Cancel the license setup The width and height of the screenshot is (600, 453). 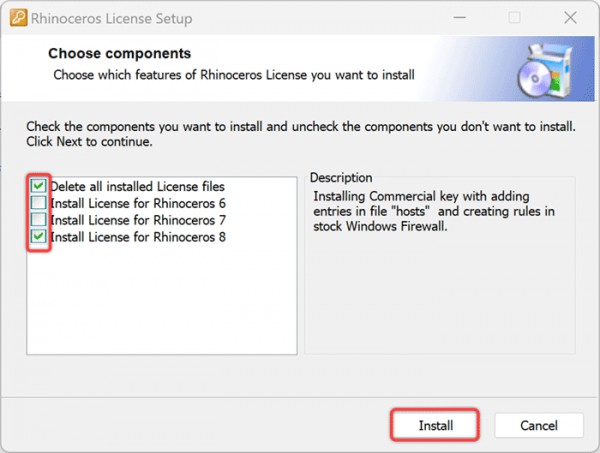(538, 425)
